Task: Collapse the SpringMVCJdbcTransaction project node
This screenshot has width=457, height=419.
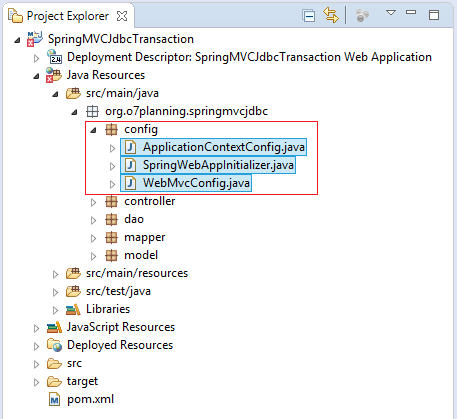Action: [x=17, y=40]
